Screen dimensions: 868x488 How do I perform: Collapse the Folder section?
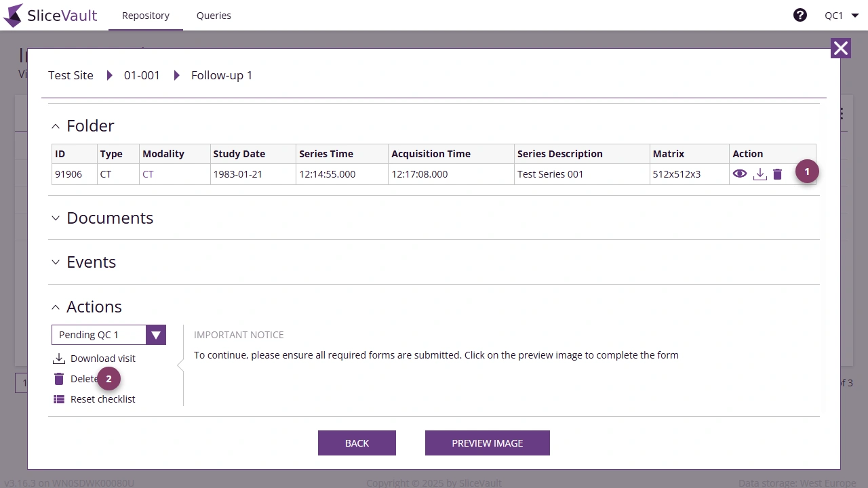56,126
